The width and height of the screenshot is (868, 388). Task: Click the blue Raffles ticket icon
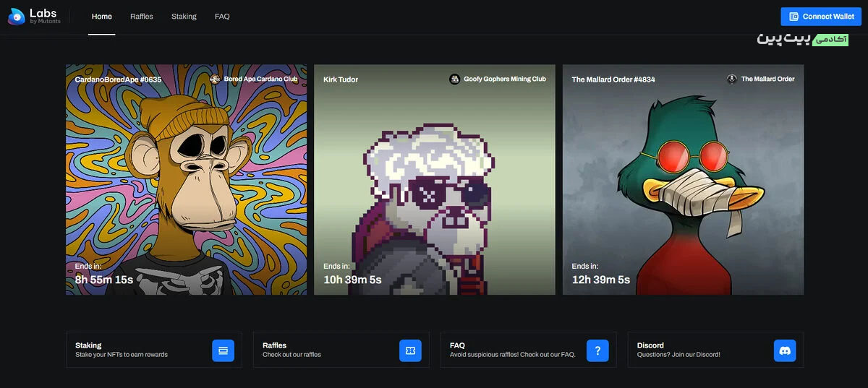410,350
